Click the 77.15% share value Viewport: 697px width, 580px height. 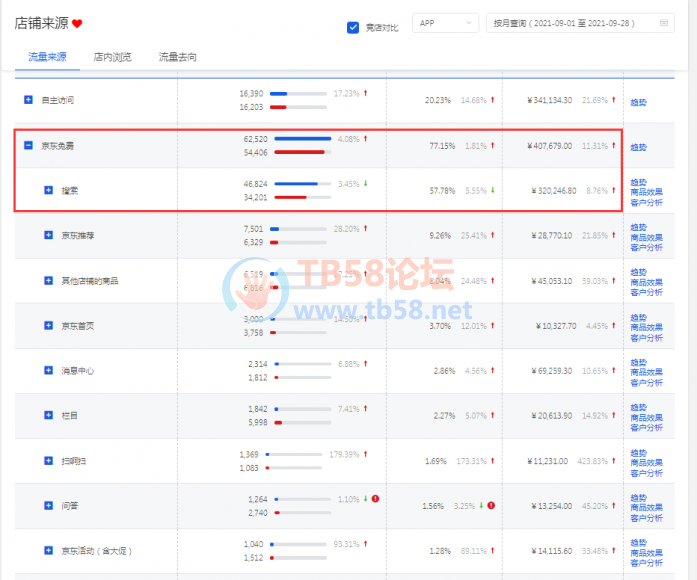[x=442, y=146]
